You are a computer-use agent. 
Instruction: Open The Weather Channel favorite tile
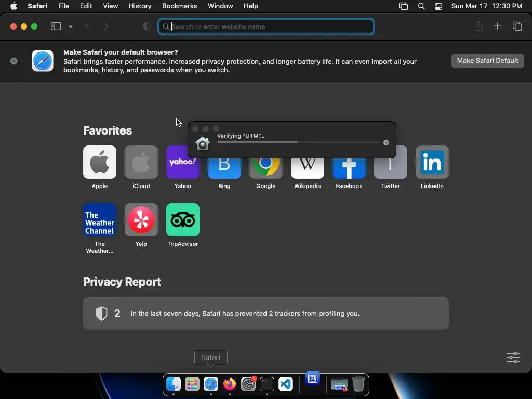(x=99, y=220)
